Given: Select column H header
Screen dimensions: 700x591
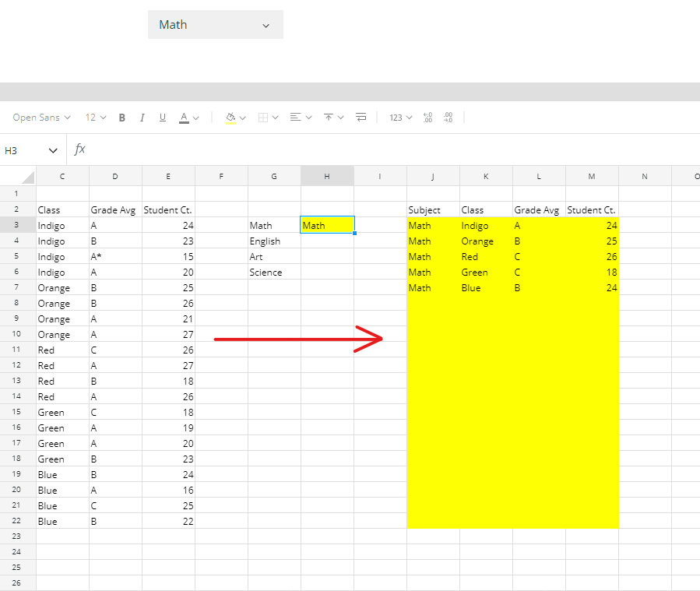Looking at the screenshot, I should pos(327,177).
